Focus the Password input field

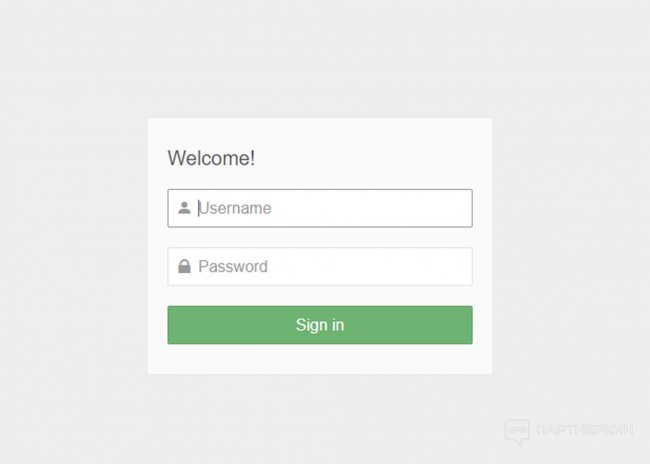(x=320, y=266)
